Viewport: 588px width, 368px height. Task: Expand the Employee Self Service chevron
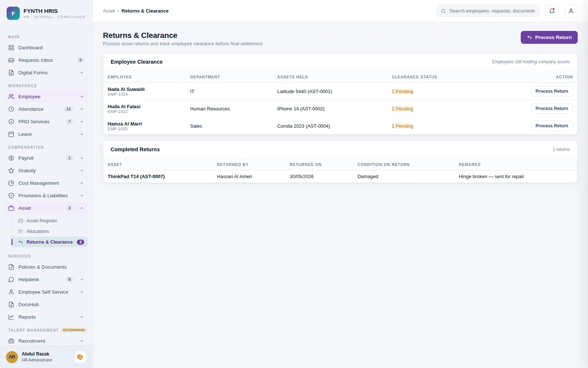coord(82,292)
